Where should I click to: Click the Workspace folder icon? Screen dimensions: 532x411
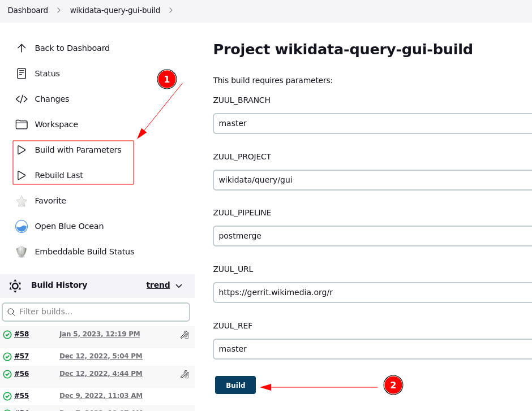point(22,124)
